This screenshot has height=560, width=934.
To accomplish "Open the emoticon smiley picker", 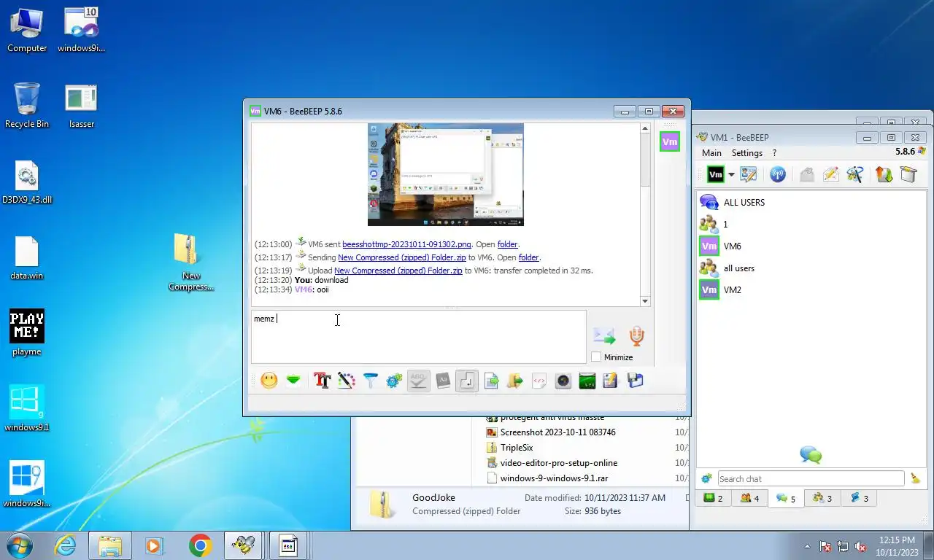I will click(269, 381).
